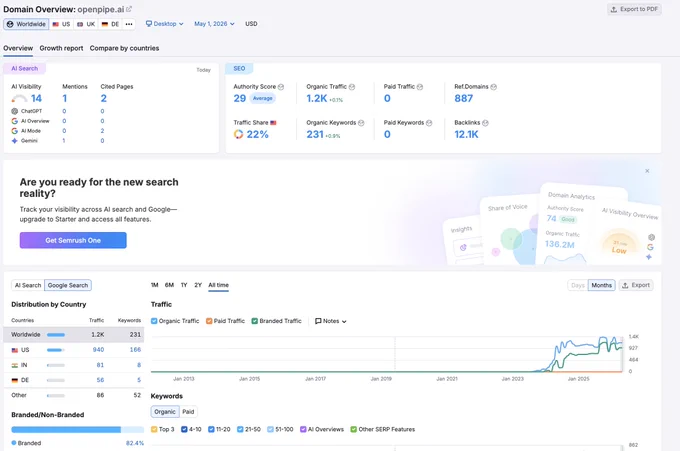Image resolution: width=680 pixels, height=451 pixels.
Task: Click Google AI Mode icon
Action: click(x=14, y=131)
